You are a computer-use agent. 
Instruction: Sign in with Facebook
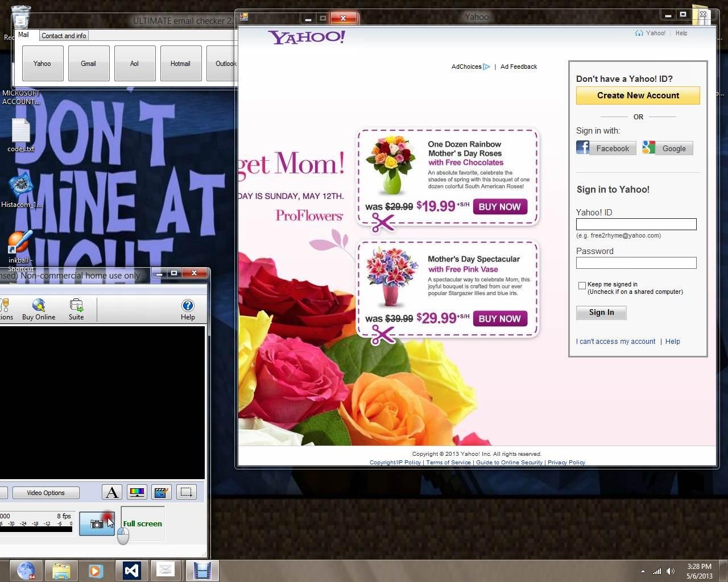tap(606, 148)
